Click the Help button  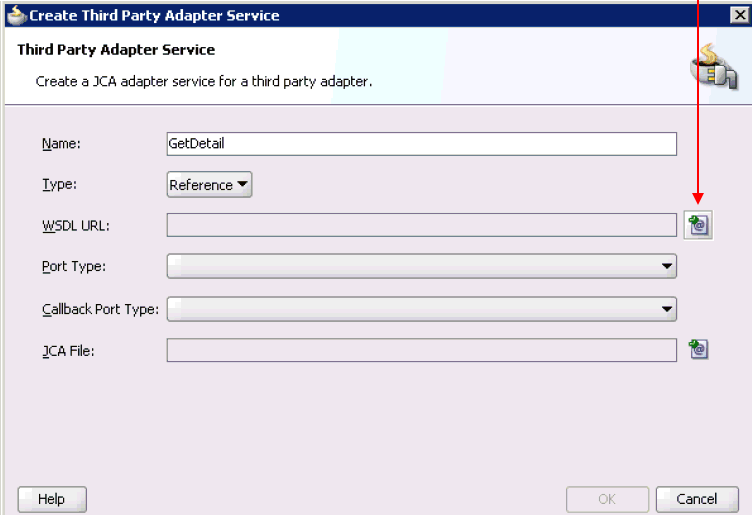(52, 499)
